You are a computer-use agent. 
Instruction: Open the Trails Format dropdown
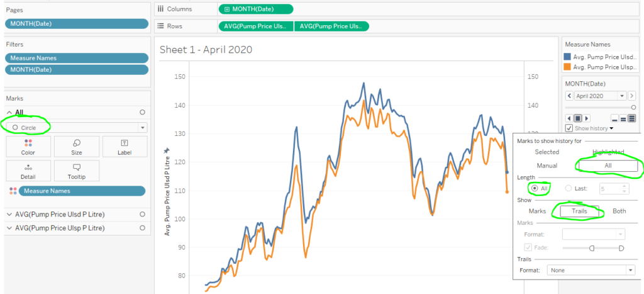coord(591,270)
